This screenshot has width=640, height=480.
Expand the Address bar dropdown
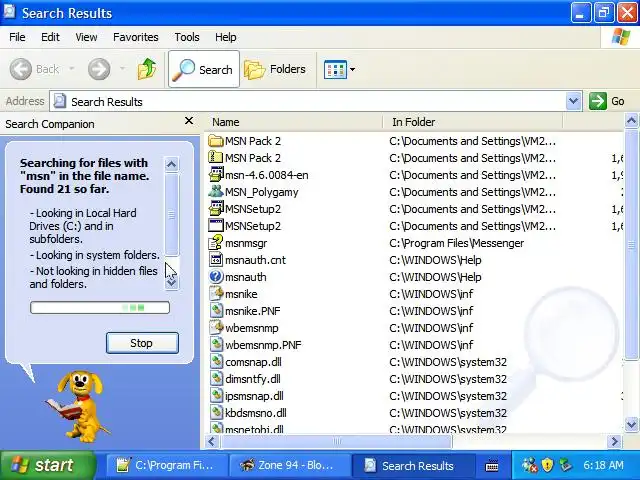573,101
